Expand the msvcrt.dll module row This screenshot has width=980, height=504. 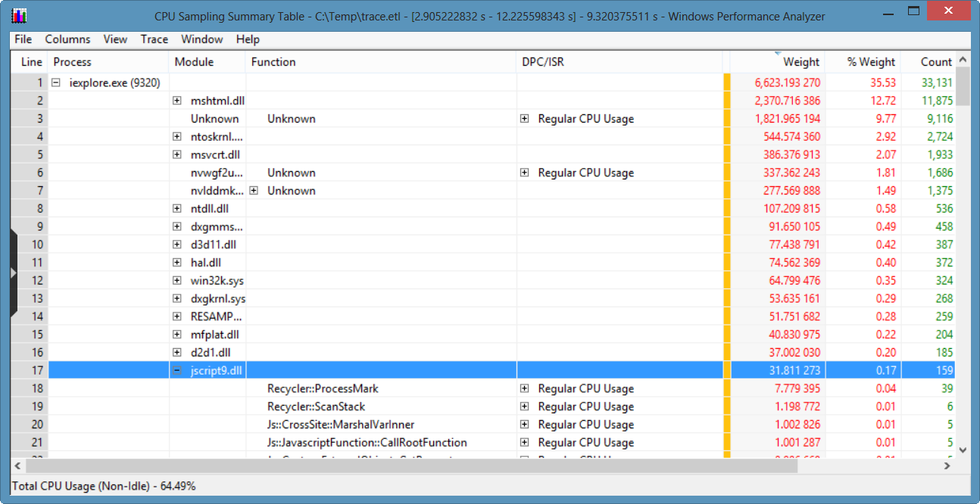pyautogui.click(x=177, y=155)
